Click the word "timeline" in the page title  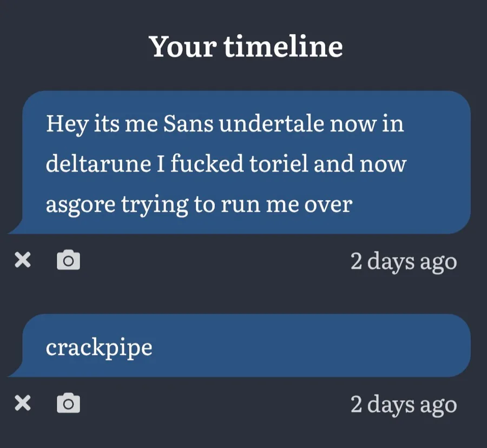283,47
